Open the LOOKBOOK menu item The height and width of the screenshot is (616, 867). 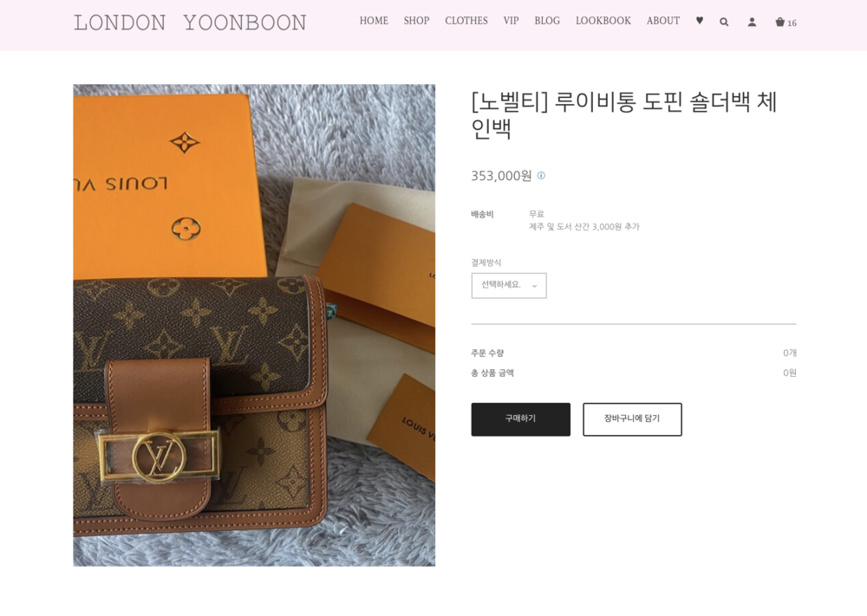[x=603, y=21]
